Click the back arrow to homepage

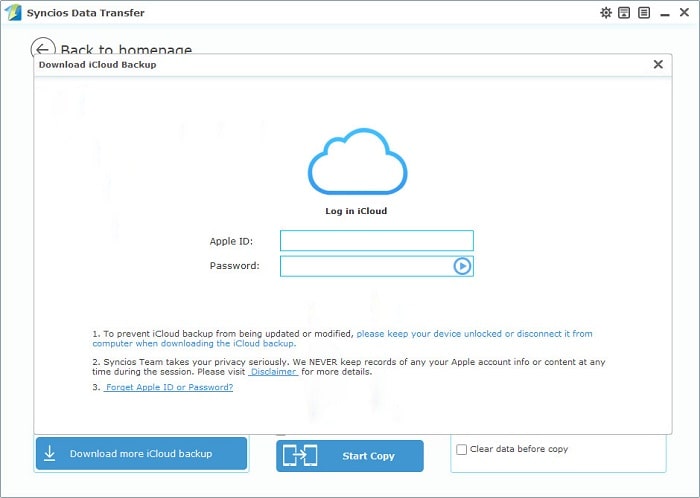pos(43,47)
